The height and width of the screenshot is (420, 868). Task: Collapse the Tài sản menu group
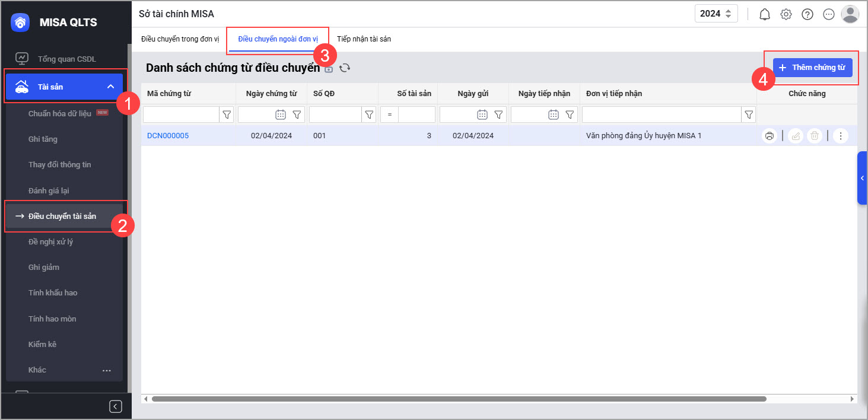tap(110, 87)
